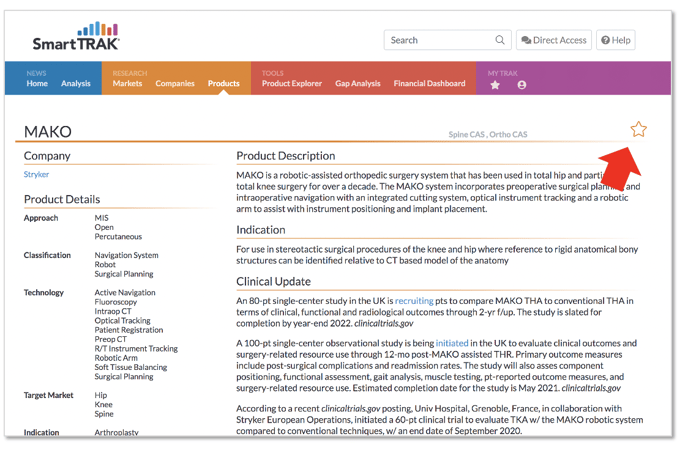The image size is (688, 450).
Task: Click the 'Company' section heading
Action: click(x=47, y=156)
